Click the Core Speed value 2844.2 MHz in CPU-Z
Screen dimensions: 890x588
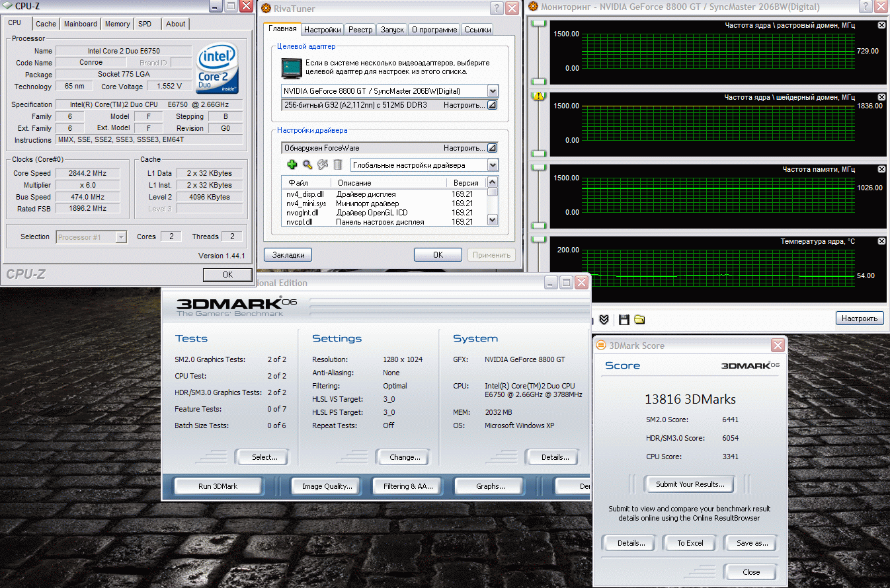point(87,173)
